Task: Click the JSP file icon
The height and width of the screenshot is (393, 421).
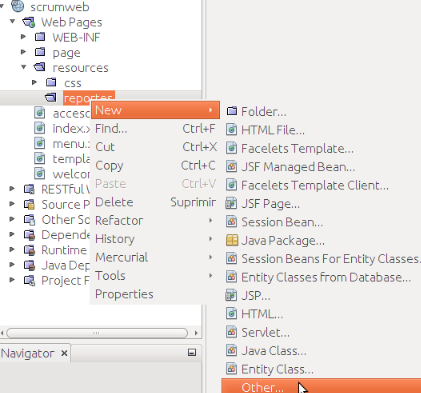Action: tap(231, 295)
